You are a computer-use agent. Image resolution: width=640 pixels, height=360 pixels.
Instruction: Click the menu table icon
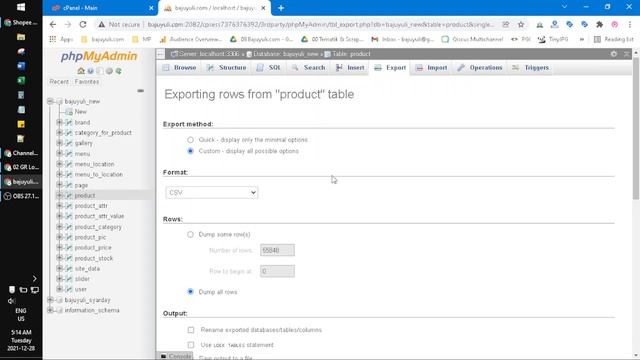(x=69, y=154)
